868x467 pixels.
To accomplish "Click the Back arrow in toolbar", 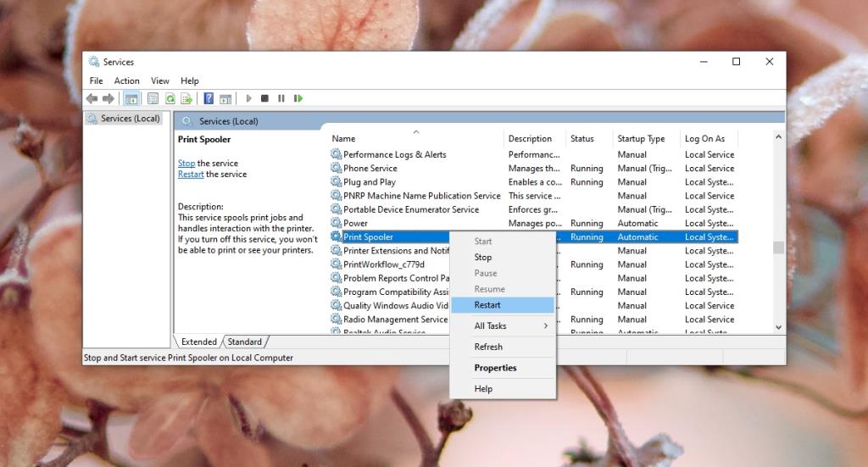I will click(92, 98).
